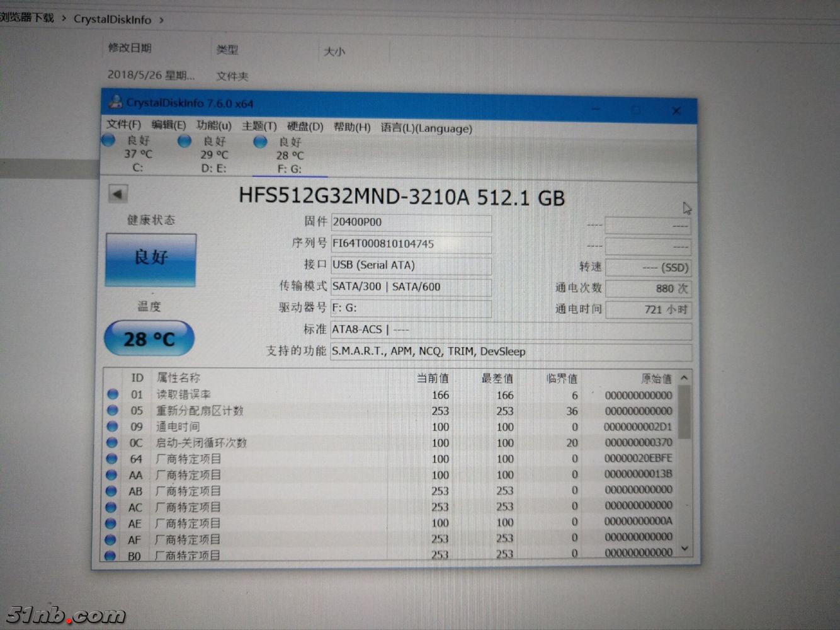
Task: Select the F: G: drive status orb
Action: click(260, 142)
